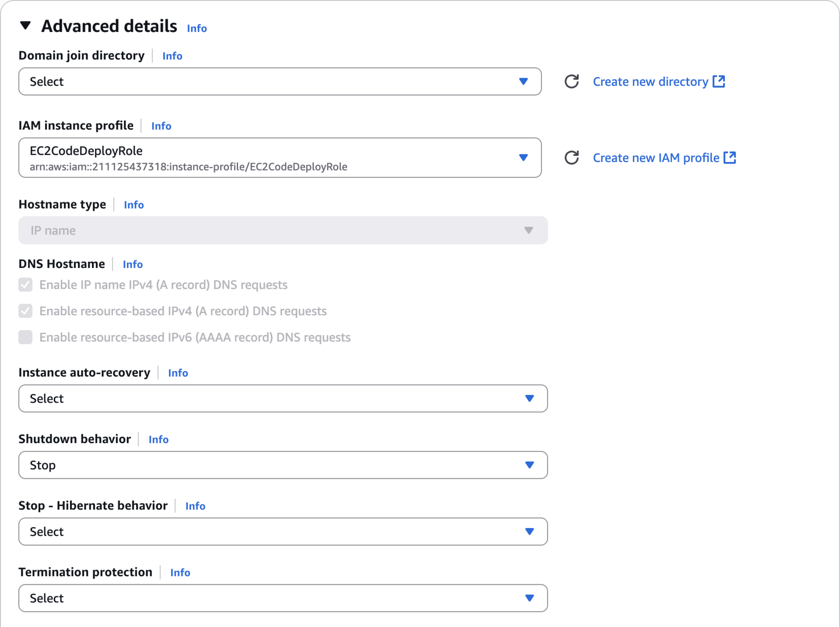840x627 pixels.
Task: Click the disabled Hostname type dropdown
Action: pos(283,230)
